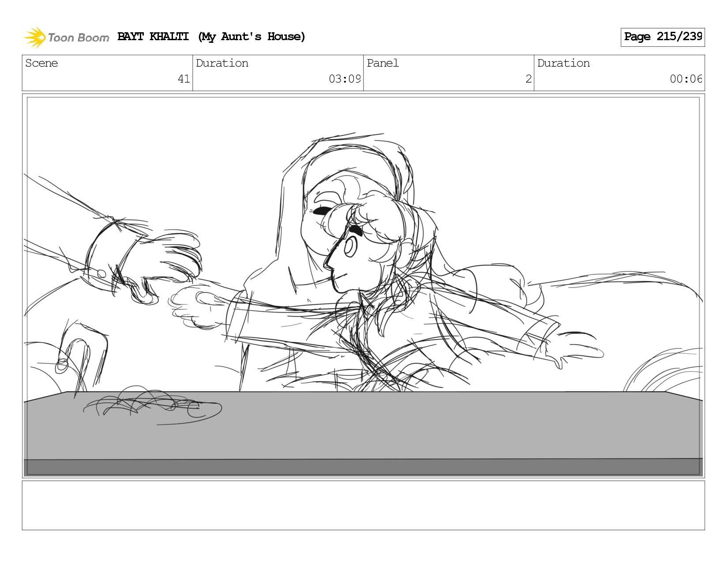
Task: Select the panel duration value 00:06
Action: 686,79
